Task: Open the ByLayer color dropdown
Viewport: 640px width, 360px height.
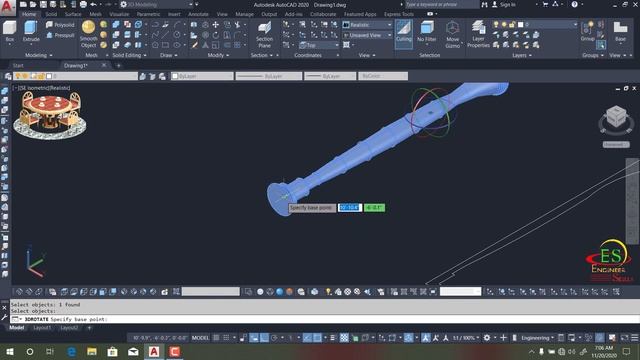Action: click(202, 76)
